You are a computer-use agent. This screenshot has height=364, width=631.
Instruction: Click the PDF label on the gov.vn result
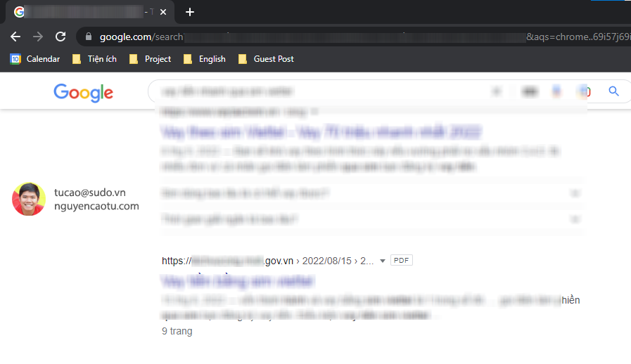pos(401,260)
